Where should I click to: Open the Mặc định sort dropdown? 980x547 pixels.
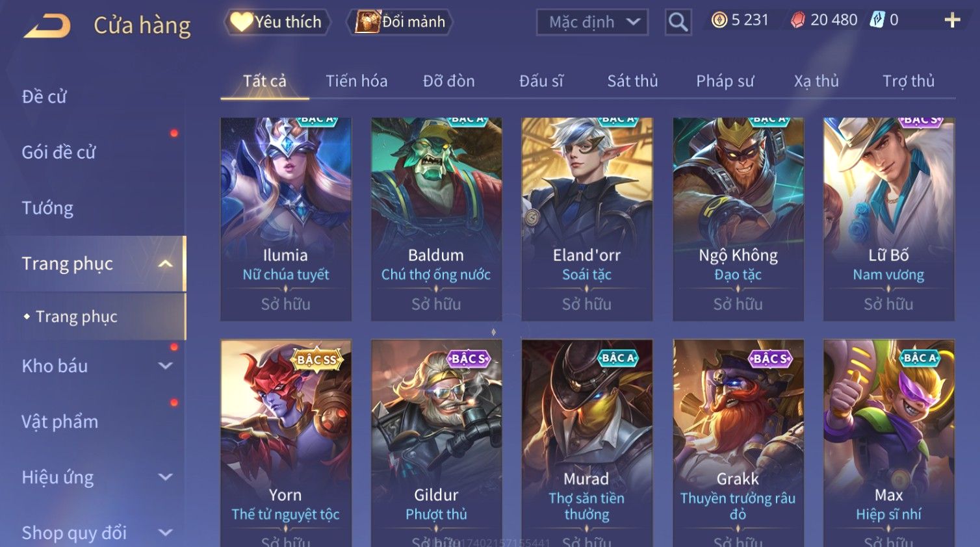[592, 22]
